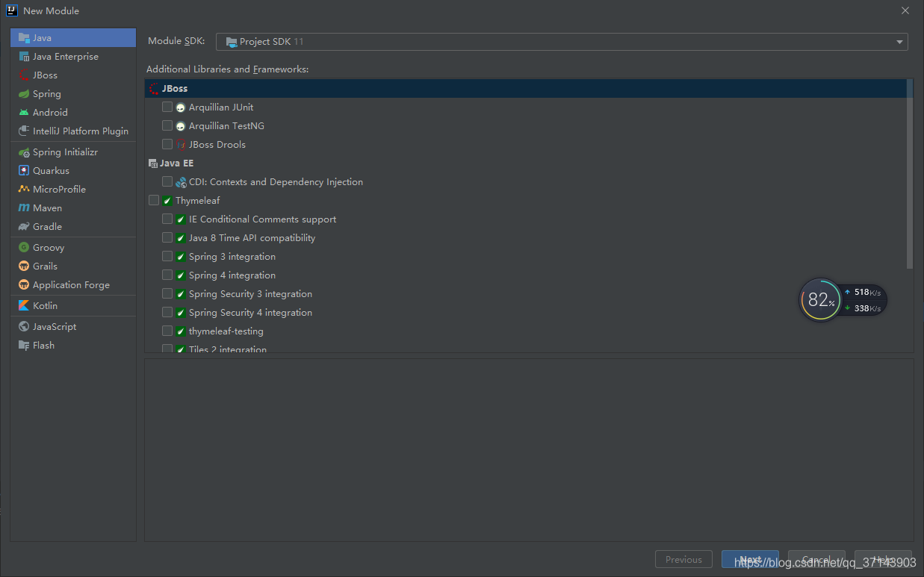Click the Quarkus icon
The image size is (924, 577).
(x=24, y=170)
